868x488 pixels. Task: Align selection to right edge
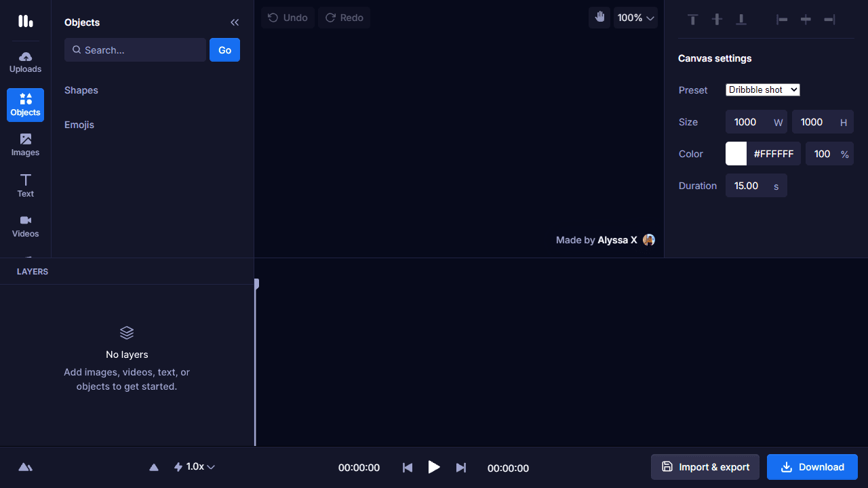coord(829,20)
